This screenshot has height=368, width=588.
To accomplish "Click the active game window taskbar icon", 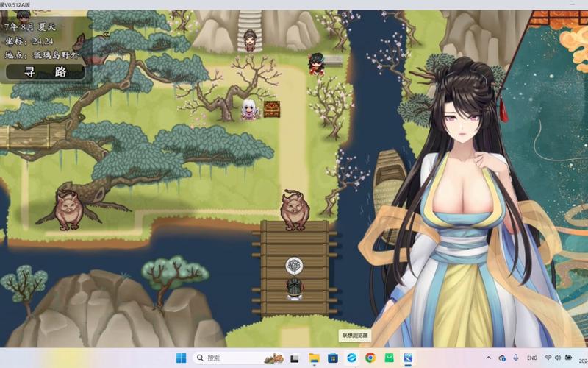I will coord(408,358).
